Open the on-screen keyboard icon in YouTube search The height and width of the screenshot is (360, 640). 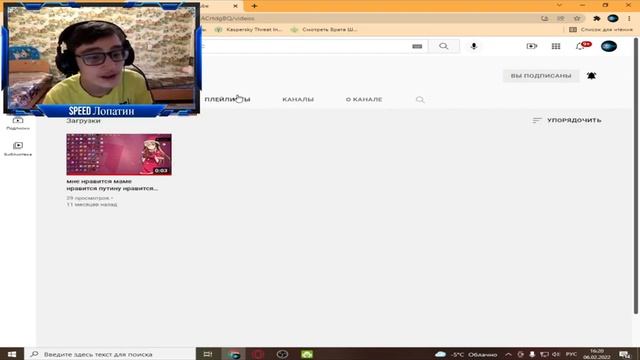417,47
